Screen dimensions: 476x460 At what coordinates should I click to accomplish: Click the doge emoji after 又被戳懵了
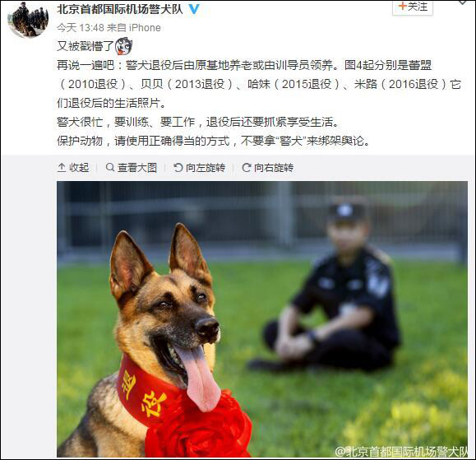coord(124,46)
